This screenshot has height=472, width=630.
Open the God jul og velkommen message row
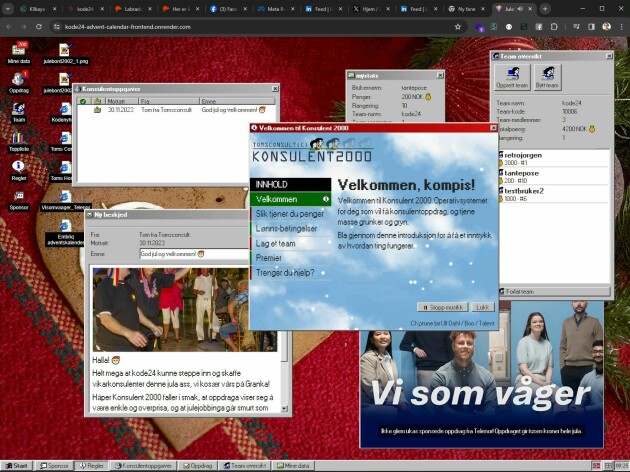176,110
